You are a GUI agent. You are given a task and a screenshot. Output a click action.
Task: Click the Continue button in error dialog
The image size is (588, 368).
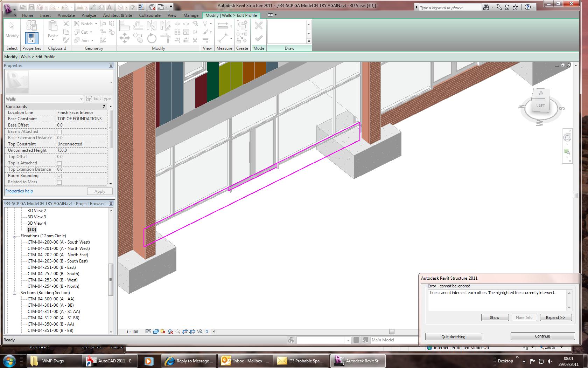(542, 336)
